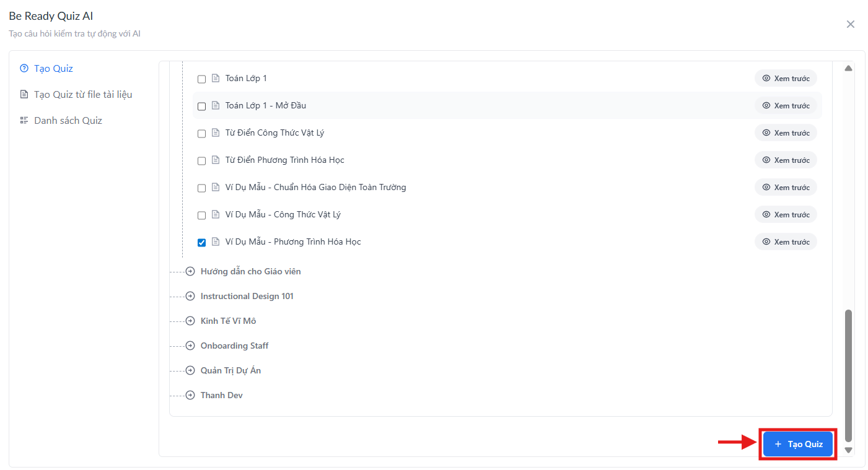
Task: Expand the Kinh Tế Vĩ Mô node
Action: [190, 321]
